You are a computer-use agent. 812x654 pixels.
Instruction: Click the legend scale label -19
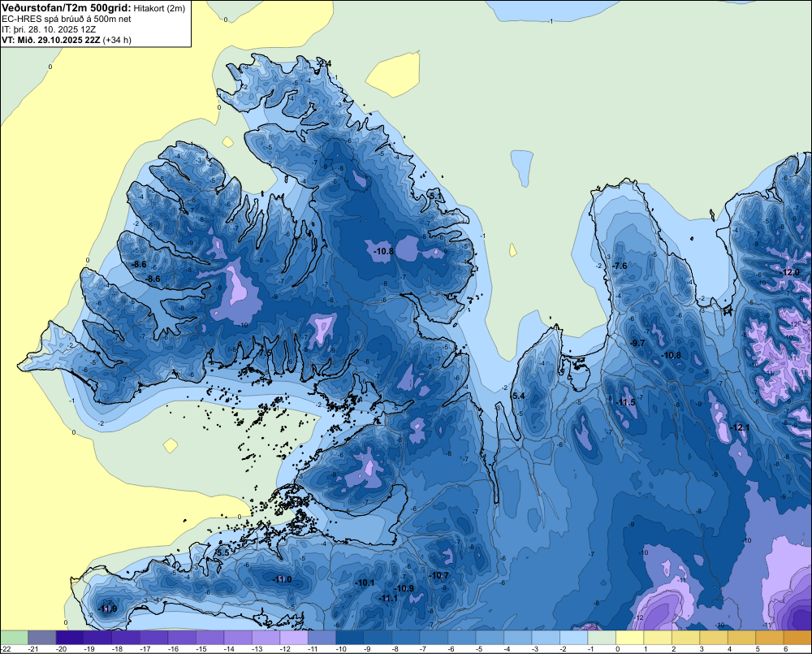click(89, 649)
